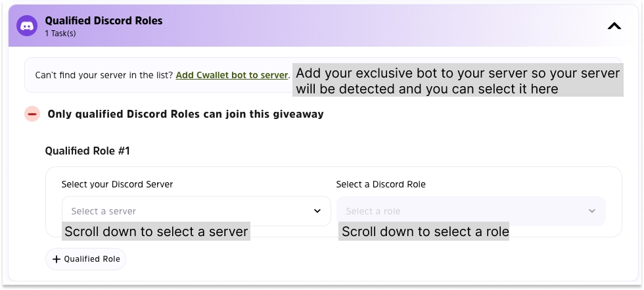Click the chevron arrow in role dropdown
This screenshot has width=644, height=290.
[x=592, y=210]
